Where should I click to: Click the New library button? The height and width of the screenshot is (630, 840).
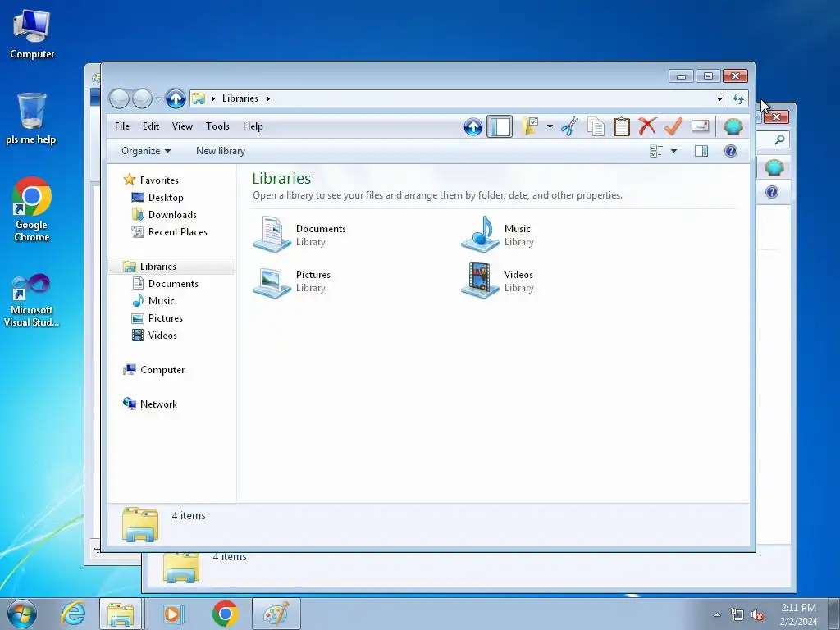tap(221, 151)
